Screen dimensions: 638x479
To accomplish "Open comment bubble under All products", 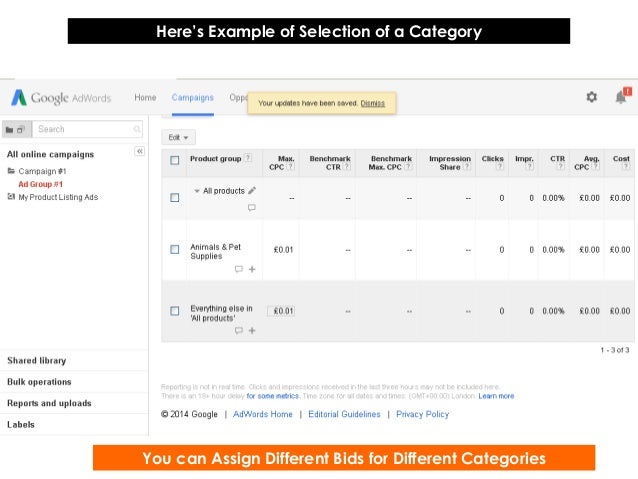I will (252, 208).
